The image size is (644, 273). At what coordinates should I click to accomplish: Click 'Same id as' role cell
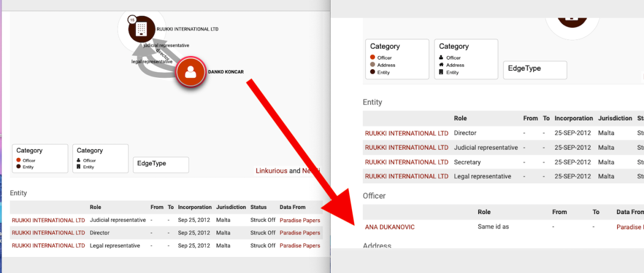(x=493, y=227)
